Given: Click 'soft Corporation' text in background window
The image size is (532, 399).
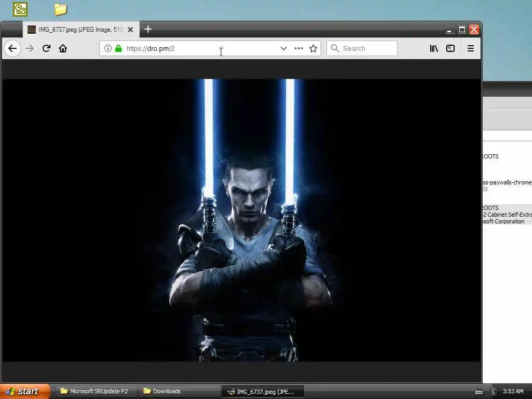Looking at the screenshot, I should (504, 221).
